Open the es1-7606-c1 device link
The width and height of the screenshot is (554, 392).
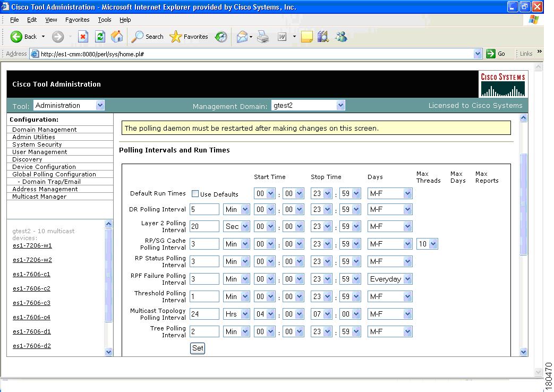(x=31, y=274)
